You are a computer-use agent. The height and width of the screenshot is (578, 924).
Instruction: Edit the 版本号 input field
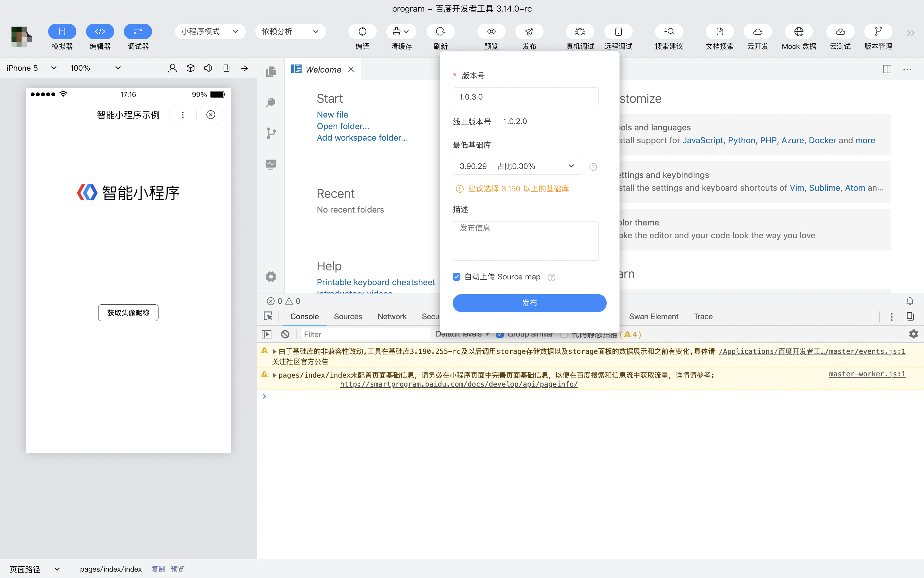point(526,96)
